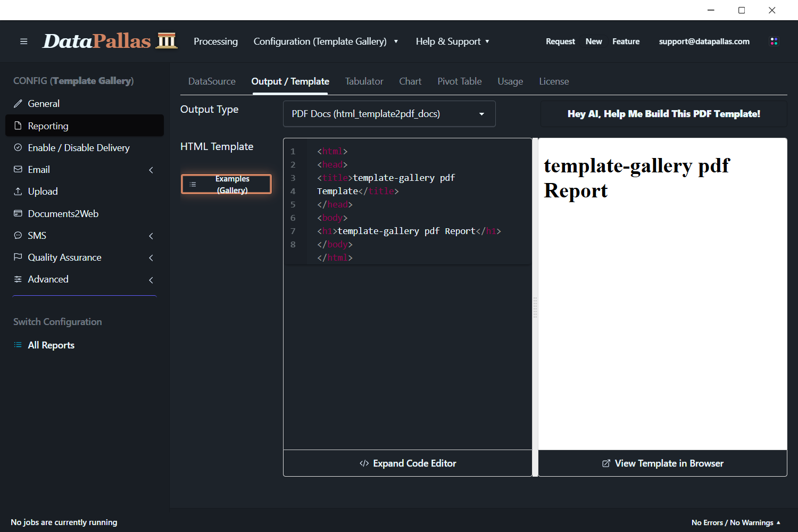798x532 pixels.
Task: Click the Documents2Web window icon
Action: (x=18, y=213)
